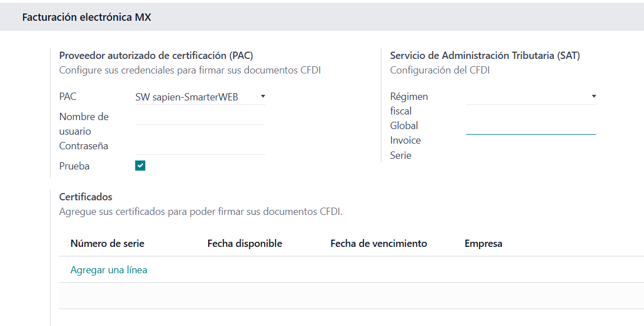This screenshot has height=326, width=644.
Task: Click the Global Invoice Serie label
Action: click(405, 140)
